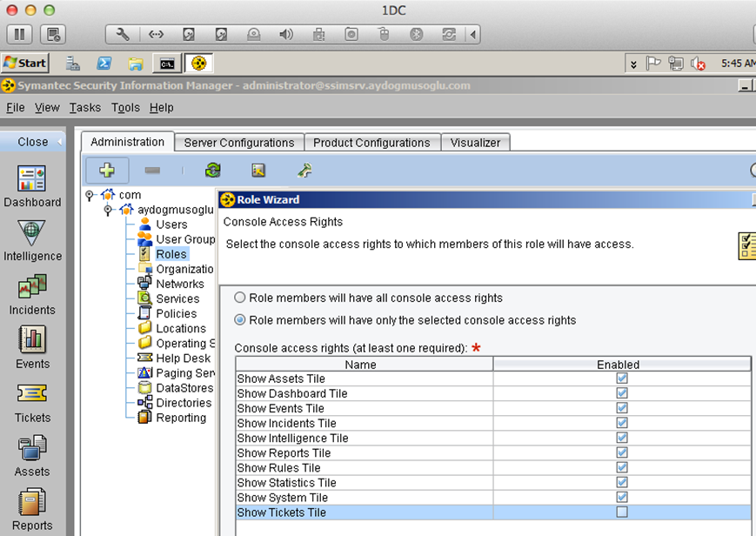Click the picture icon in Administration toolbar
Screen dimensions: 756x536
[258, 171]
